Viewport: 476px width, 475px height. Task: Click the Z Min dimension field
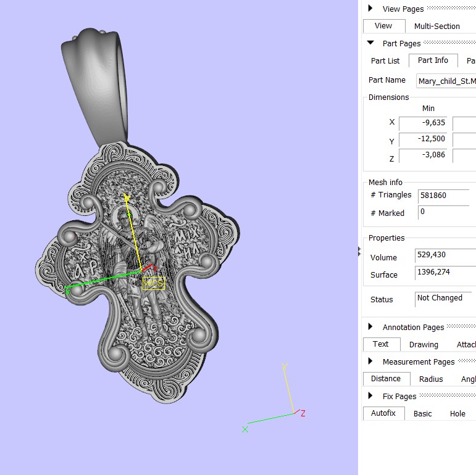(423, 155)
